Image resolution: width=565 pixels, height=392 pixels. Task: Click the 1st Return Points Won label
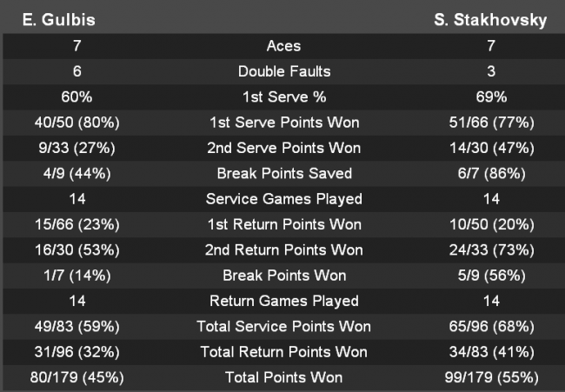(x=284, y=224)
